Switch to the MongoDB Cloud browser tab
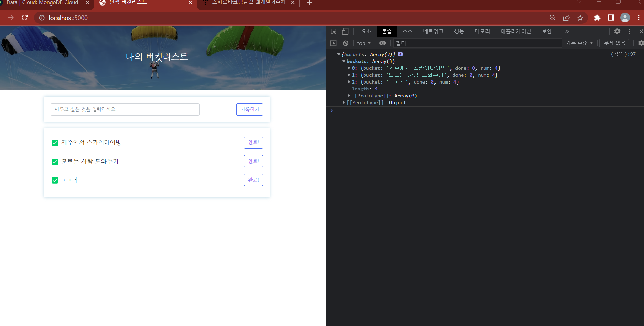This screenshot has height=326, width=644. pos(42,3)
